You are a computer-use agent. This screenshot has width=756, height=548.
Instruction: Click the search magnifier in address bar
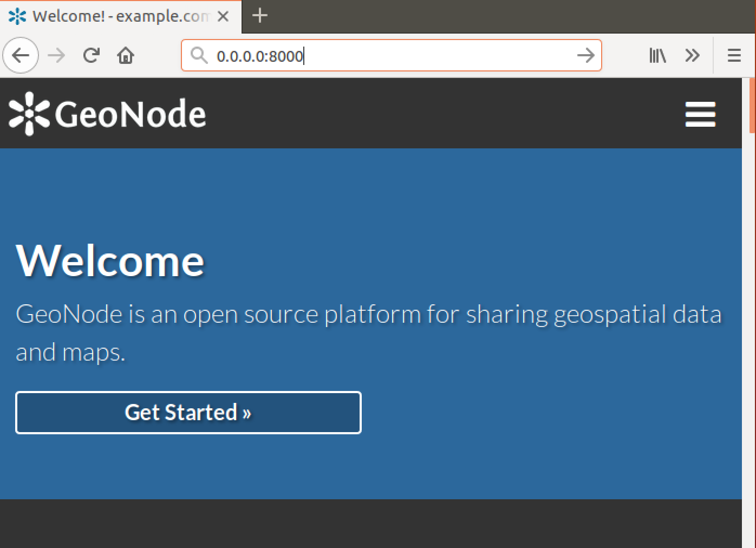(199, 55)
